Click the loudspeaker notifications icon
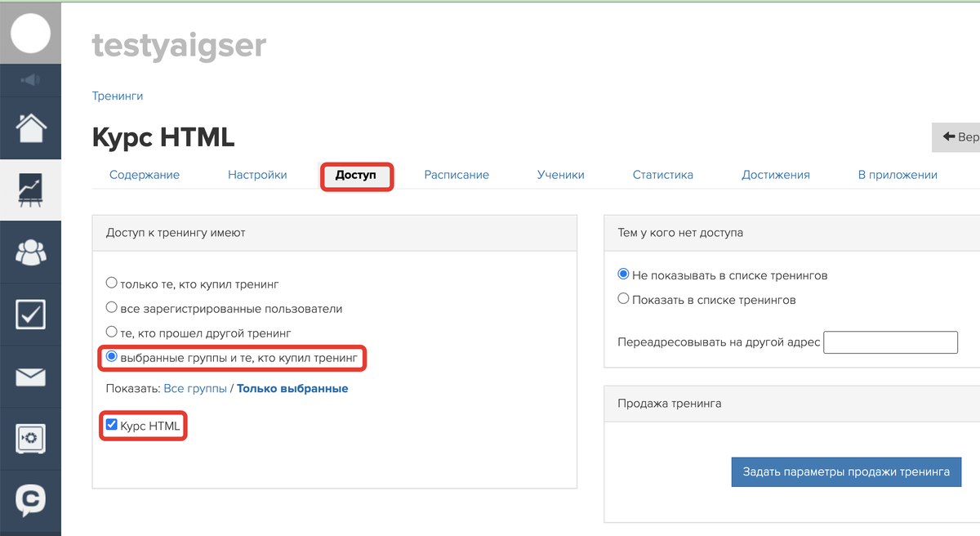 click(x=30, y=80)
